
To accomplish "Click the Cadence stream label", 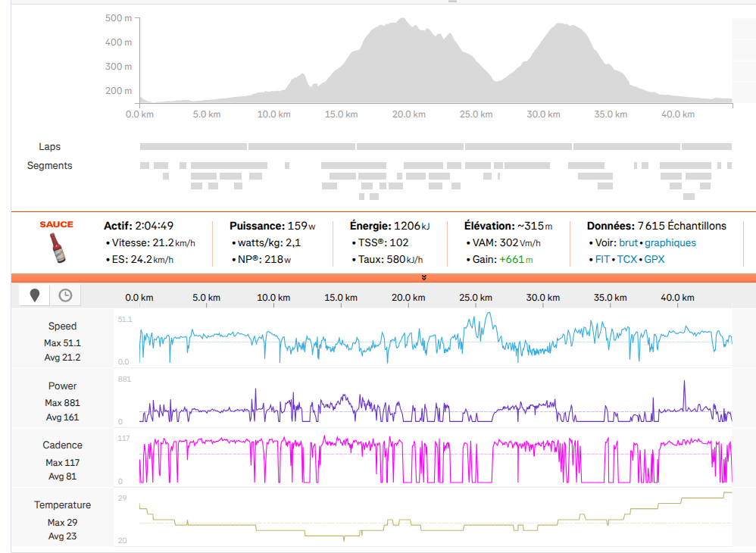I will (x=62, y=445).
